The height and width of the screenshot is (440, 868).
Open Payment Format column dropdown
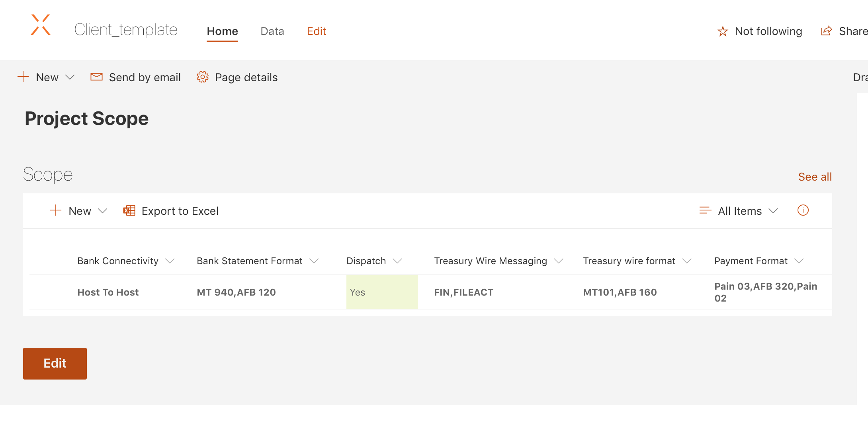(799, 261)
